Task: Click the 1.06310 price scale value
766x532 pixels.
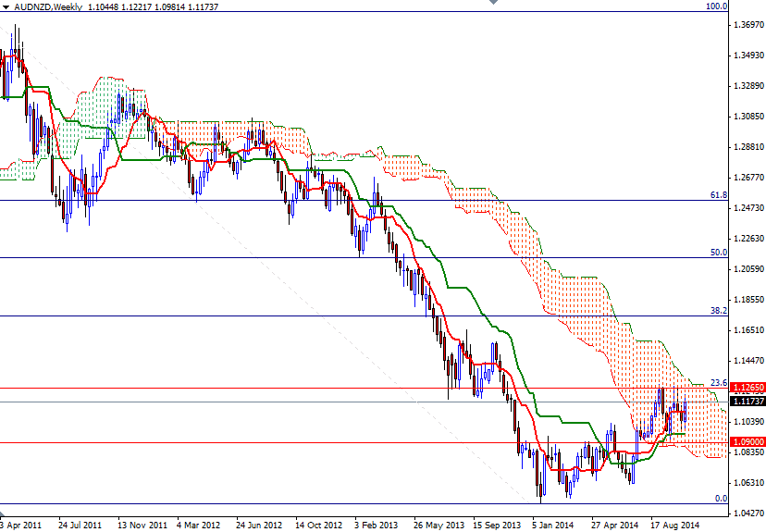Action: 748,483
